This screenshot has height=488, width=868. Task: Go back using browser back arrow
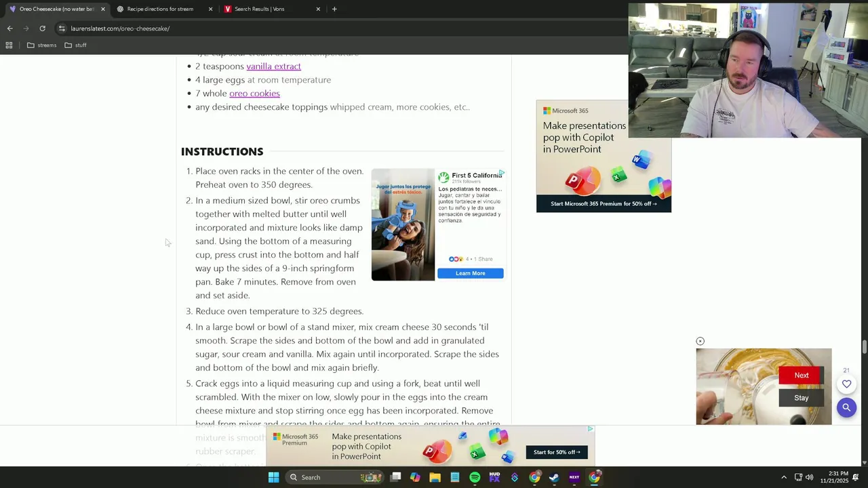[x=9, y=28]
